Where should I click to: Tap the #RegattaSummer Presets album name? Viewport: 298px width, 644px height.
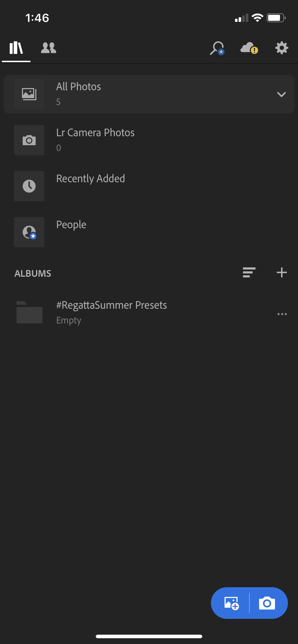coord(112,305)
